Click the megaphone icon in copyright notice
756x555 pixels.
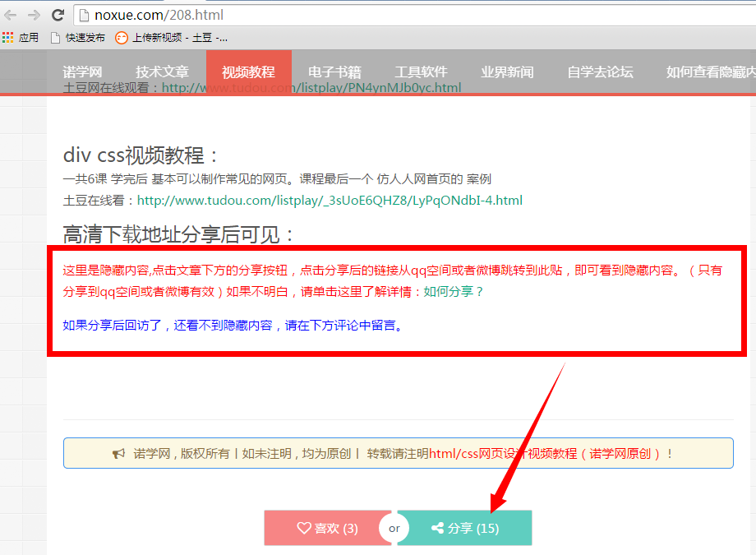118,454
